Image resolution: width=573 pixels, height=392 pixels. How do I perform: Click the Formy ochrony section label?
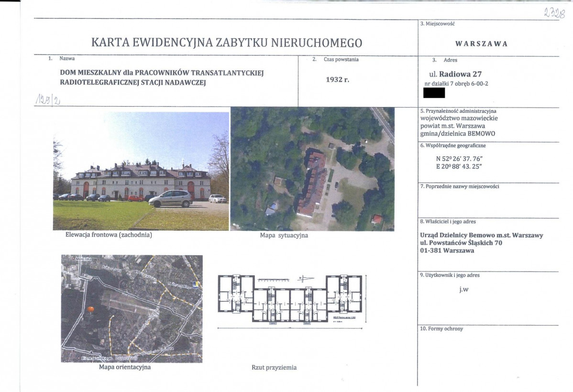click(x=441, y=329)
